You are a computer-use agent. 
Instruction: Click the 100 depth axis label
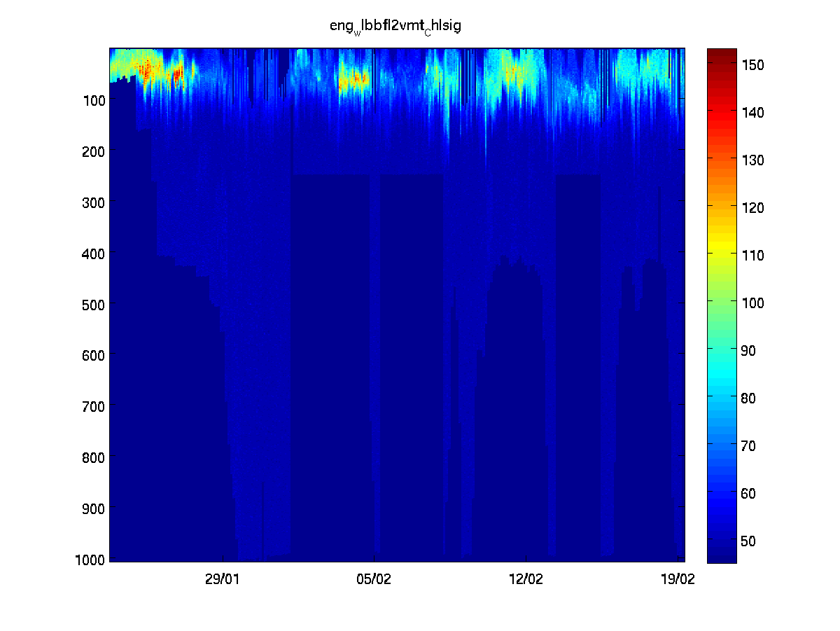tap(94, 100)
